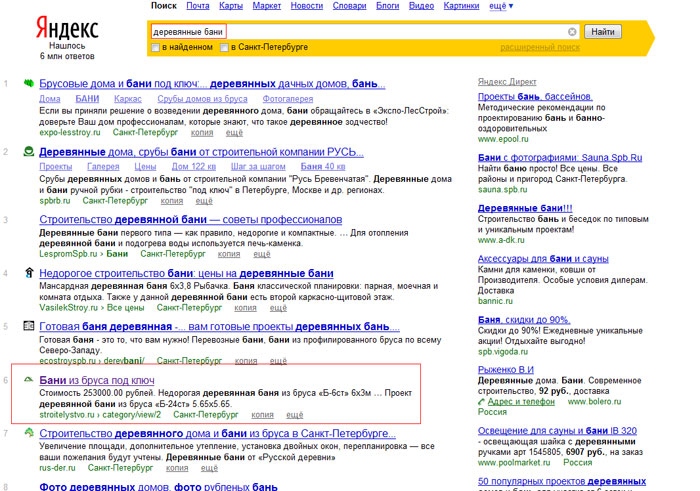Screen dimensions: 700x491
Task: Click favicon of stroitelystvo.ru result
Action: click(29, 379)
